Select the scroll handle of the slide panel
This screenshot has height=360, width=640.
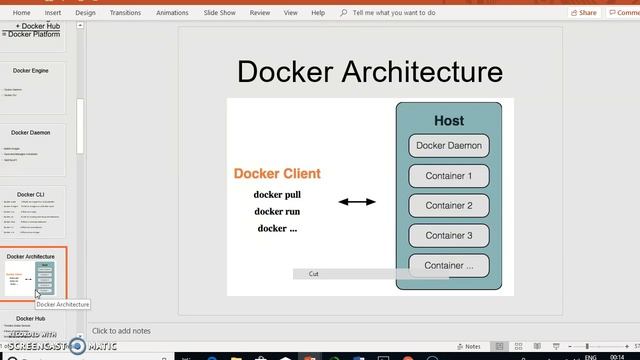click(x=80, y=126)
